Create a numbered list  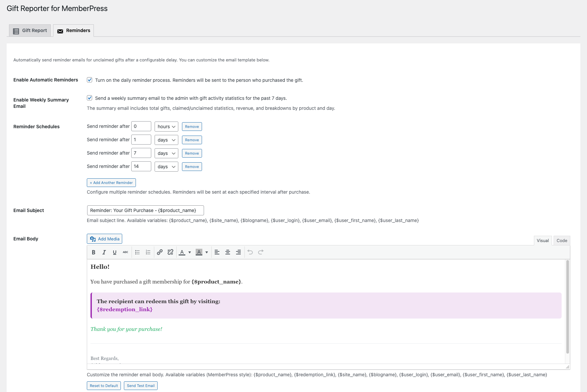tap(148, 252)
